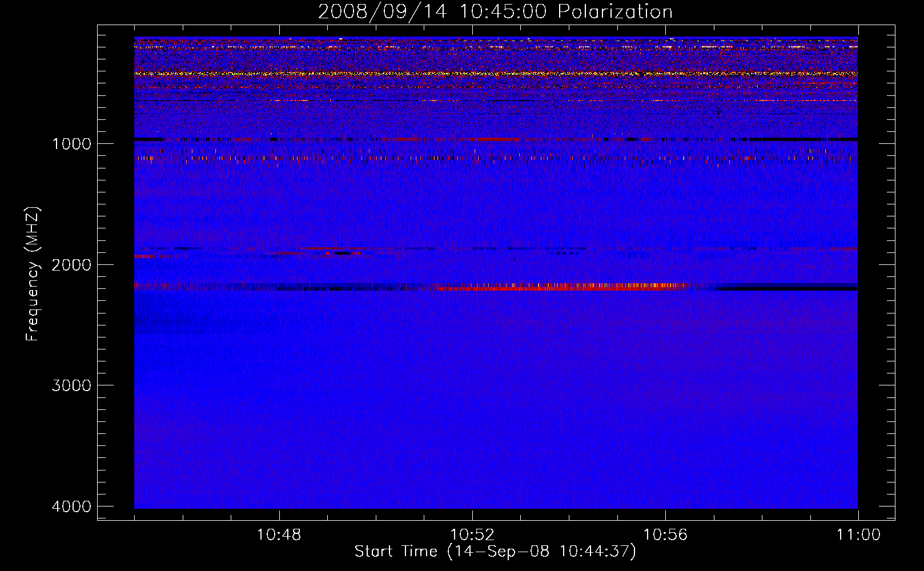The image size is (924, 571).
Task: Click the '3000' frequency tick label
Action: (71, 385)
